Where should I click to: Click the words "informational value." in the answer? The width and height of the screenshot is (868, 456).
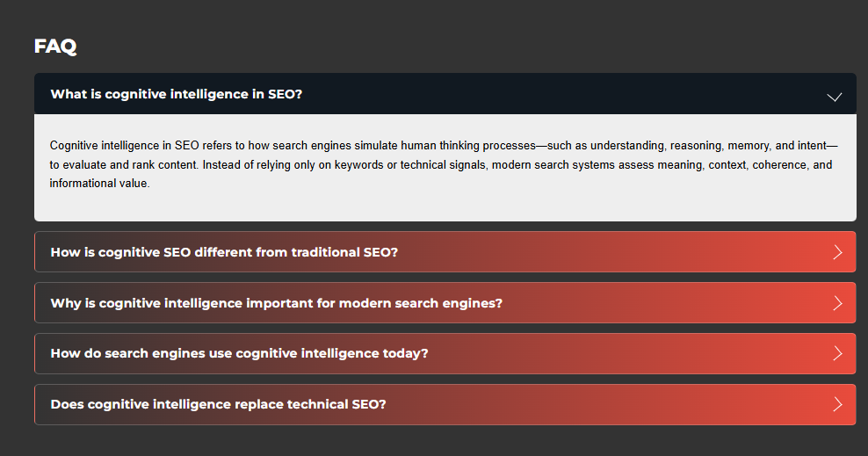pos(100,184)
